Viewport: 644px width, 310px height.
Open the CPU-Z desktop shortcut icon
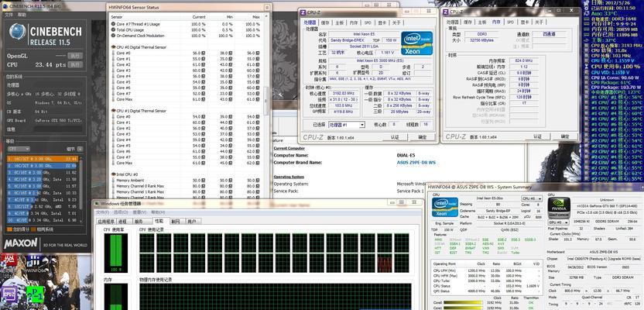[x=10, y=294]
